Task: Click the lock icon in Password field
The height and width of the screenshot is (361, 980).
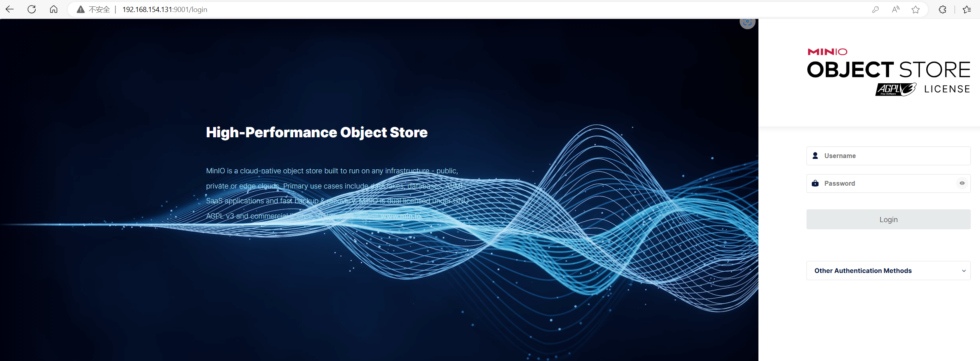Action: pyautogui.click(x=815, y=183)
